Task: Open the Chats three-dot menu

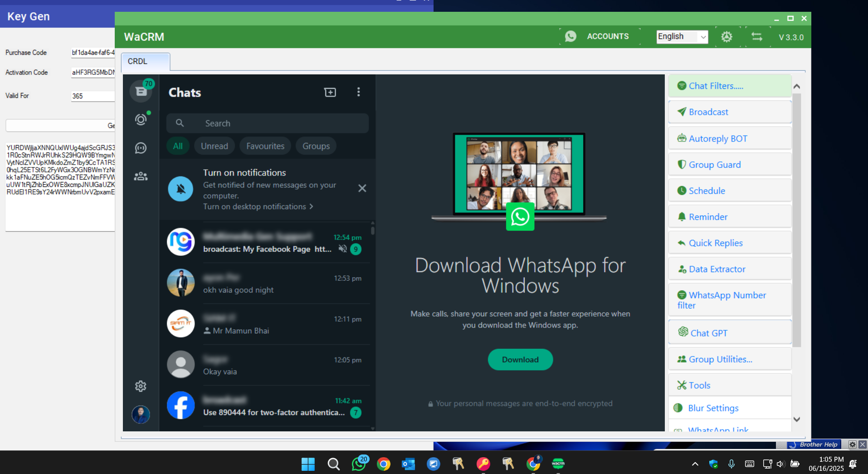Action: (358, 92)
